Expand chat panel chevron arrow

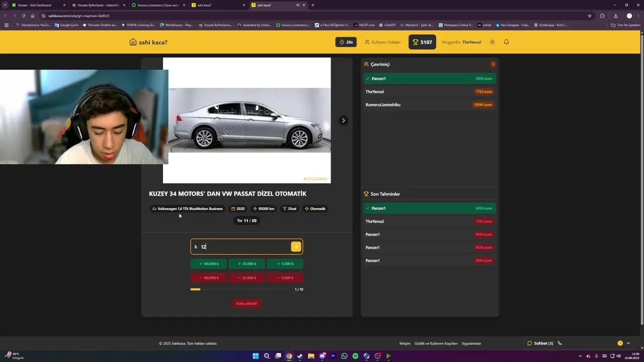click(628, 343)
